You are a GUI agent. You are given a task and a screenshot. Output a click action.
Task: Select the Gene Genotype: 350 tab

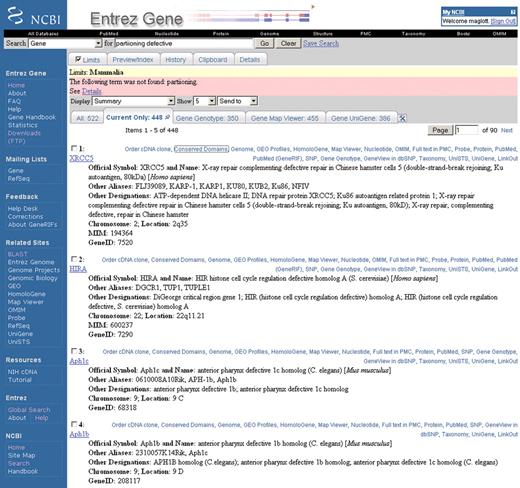[x=207, y=118]
